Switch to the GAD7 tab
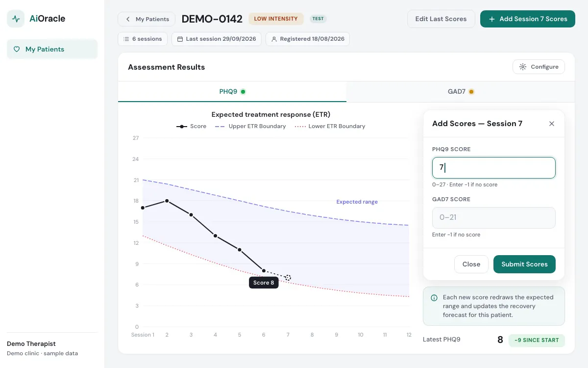Image resolution: width=588 pixels, height=368 pixels. [x=461, y=91]
